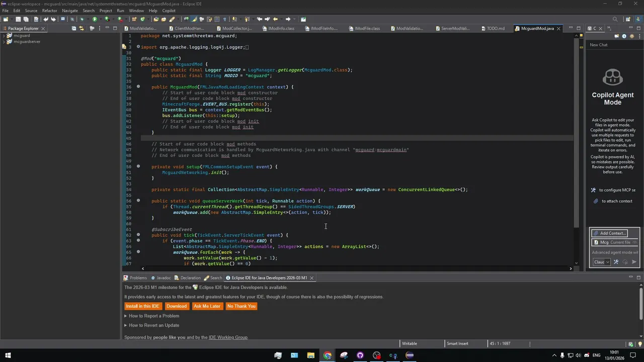Open Chrome from the Windows taskbar

pos(328,355)
